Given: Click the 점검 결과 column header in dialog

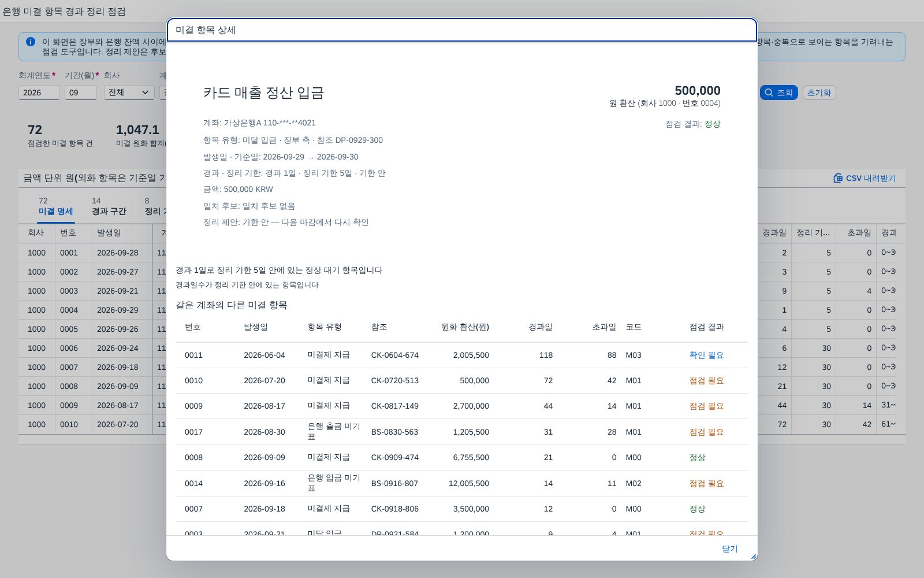Looking at the screenshot, I should click(706, 327).
